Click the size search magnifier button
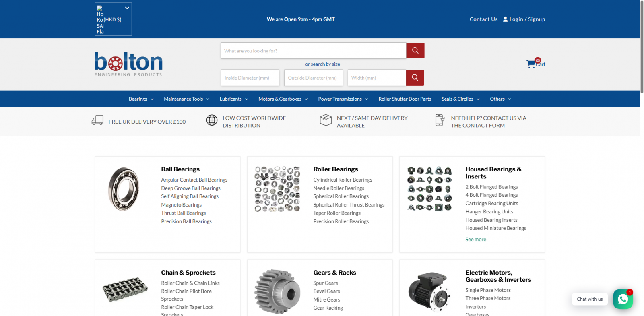Image resolution: width=644 pixels, height=316 pixels. pos(415,78)
